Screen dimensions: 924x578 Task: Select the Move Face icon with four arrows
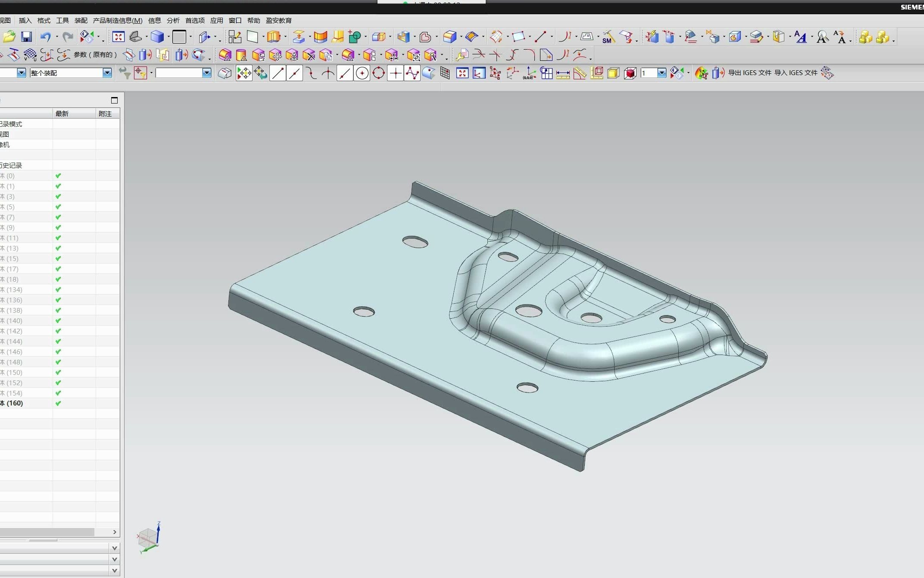tap(275, 55)
